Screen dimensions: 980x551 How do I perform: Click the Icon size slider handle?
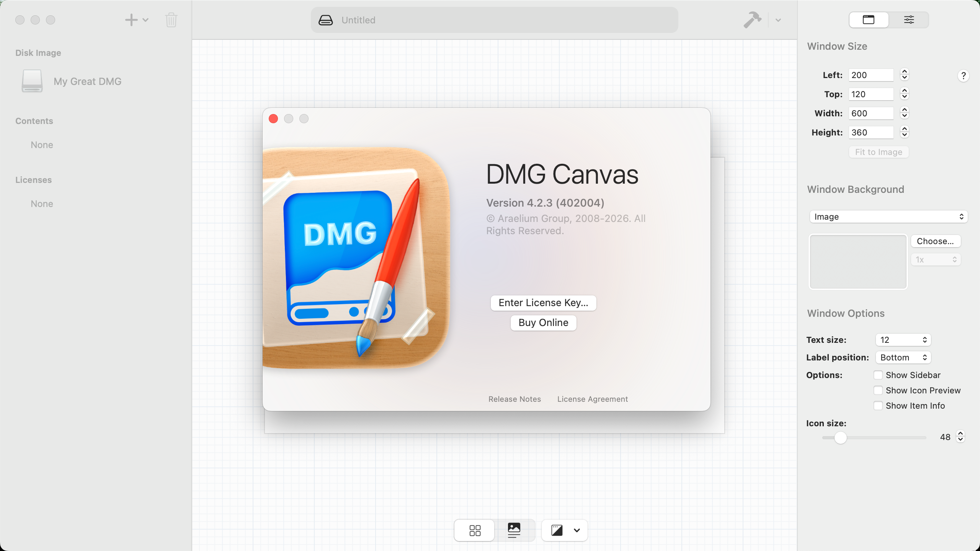point(840,437)
